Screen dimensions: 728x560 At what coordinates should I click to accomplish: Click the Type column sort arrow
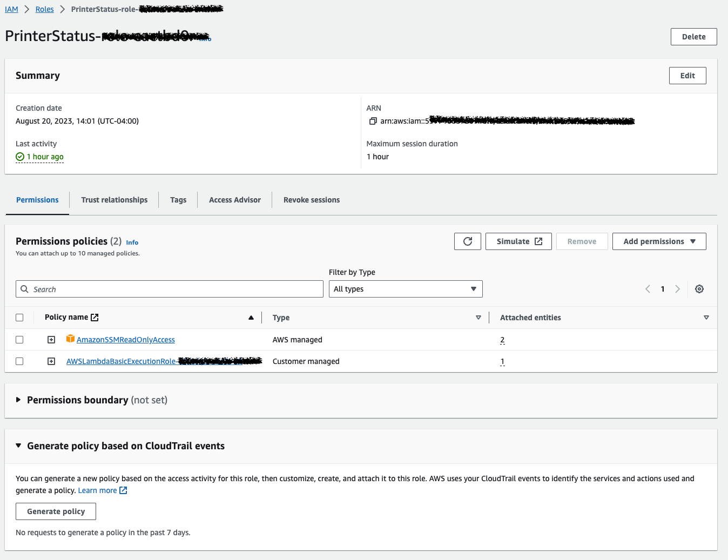point(478,318)
